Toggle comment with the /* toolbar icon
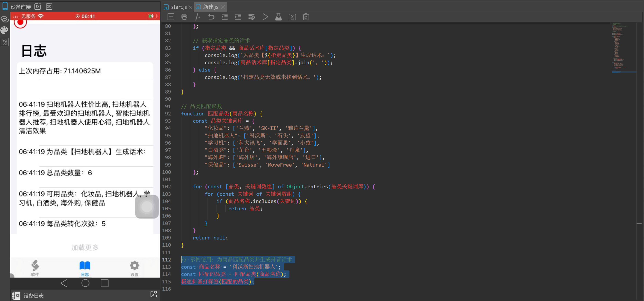Screen dimensions: 644x301 198,17
